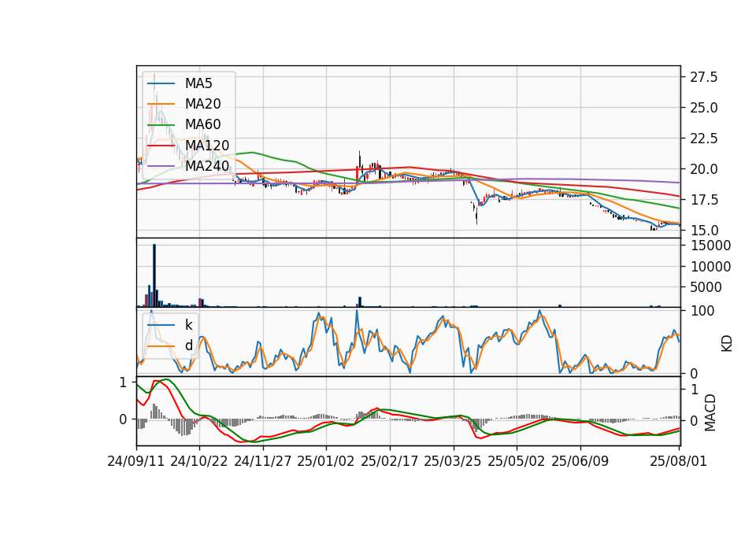The width and height of the screenshot is (756, 543).
Task: Click the MA20 legend label
Action: coord(203,104)
